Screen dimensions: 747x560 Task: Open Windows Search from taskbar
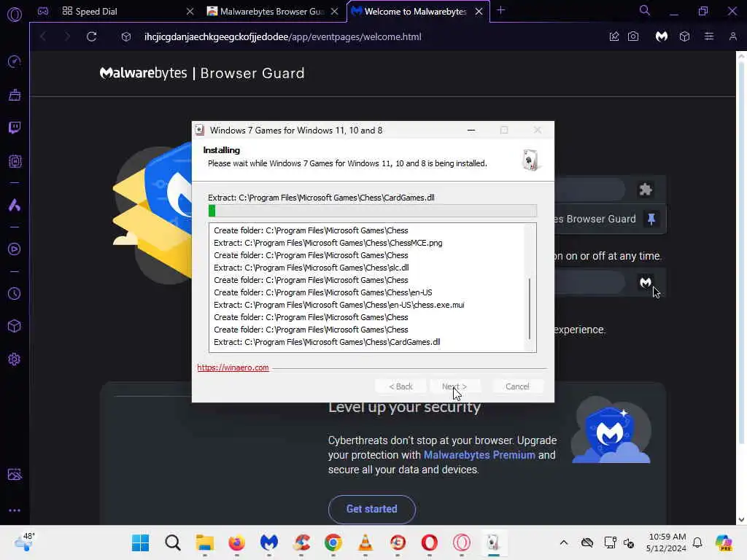click(x=172, y=542)
